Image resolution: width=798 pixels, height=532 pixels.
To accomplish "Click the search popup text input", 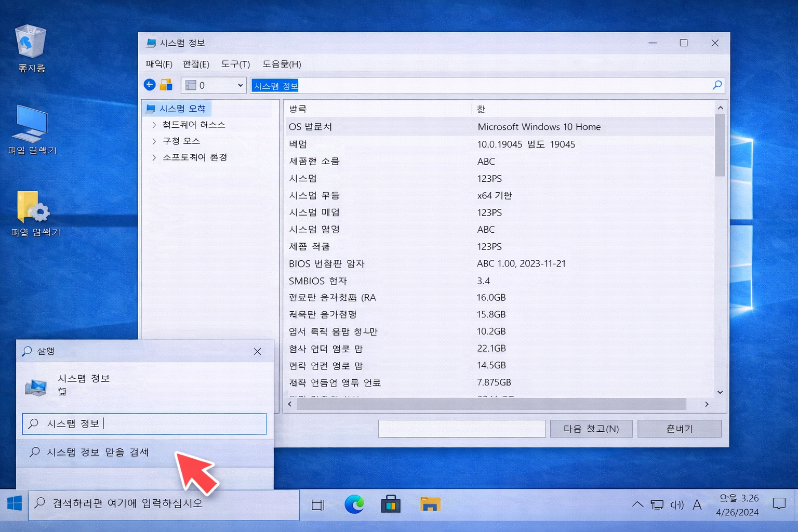I will [144, 424].
